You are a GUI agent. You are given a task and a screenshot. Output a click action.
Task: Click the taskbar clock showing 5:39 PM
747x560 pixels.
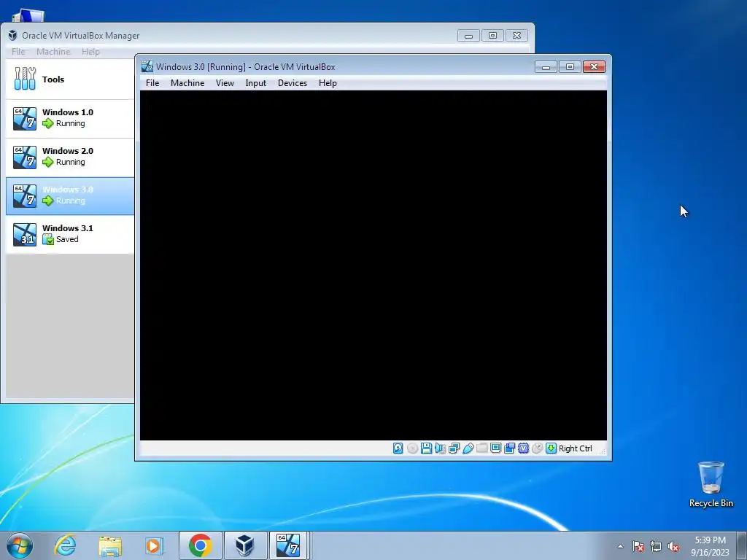click(x=710, y=546)
